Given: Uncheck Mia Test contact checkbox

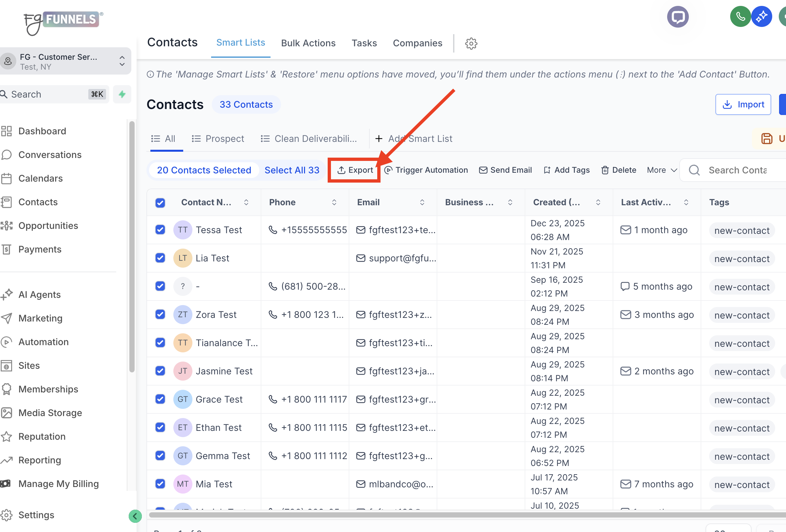Looking at the screenshot, I should [x=160, y=484].
